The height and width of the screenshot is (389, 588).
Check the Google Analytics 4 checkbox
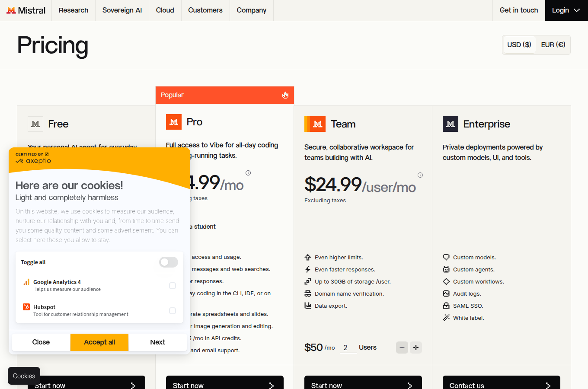click(x=173, y=286)
